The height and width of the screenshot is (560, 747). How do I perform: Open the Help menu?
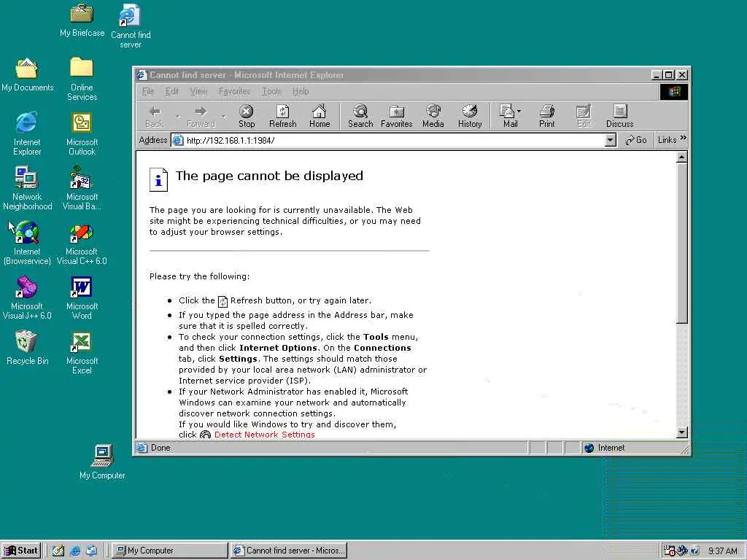(301, 91)
